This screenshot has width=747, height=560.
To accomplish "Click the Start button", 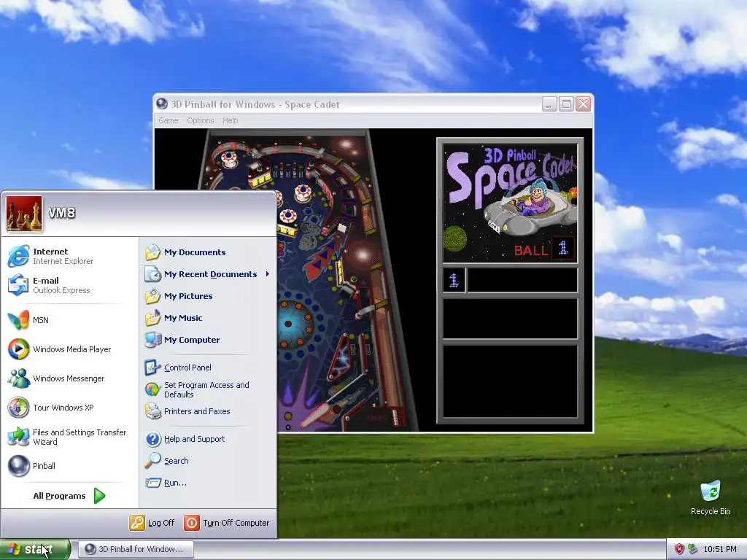I will pyautogui.click(x=35, y=549).
